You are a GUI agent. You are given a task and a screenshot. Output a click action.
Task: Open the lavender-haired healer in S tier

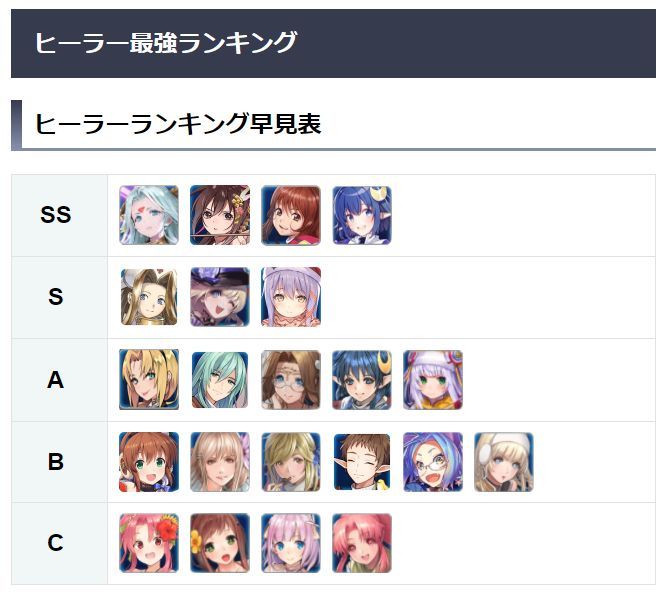pos(291,297)
